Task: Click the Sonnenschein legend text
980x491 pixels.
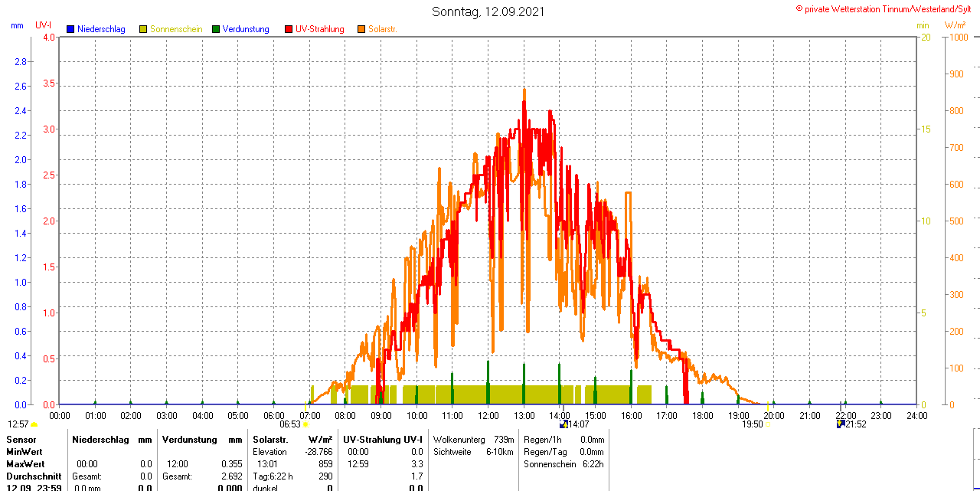Action: pos(176,29)
